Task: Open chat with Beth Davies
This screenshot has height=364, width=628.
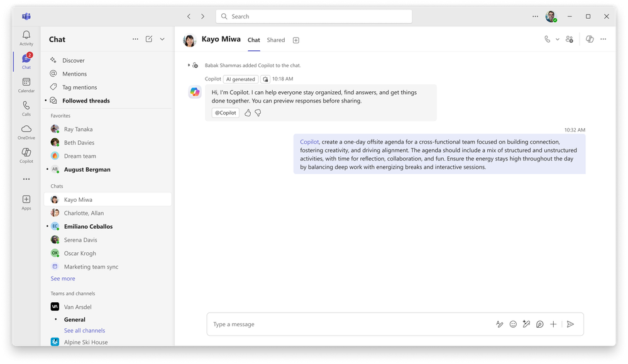Action: [x=107, y=143]
